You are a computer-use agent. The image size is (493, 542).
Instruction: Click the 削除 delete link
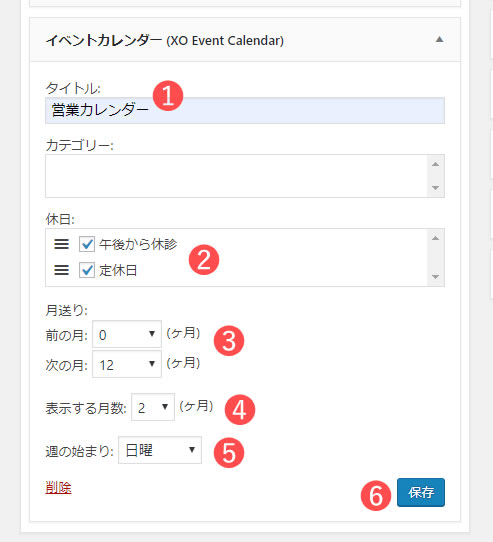(x=58, y=488)
